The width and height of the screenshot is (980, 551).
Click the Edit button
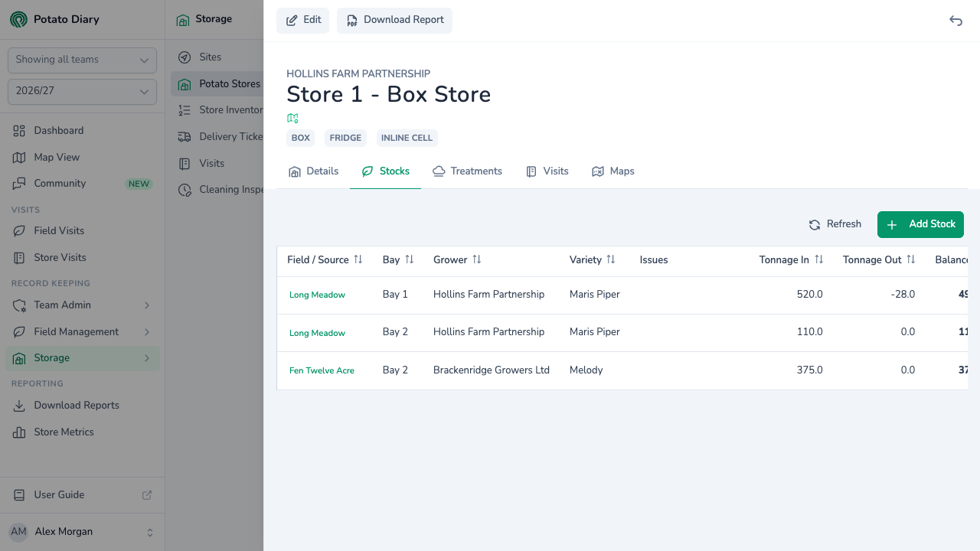tap(303, 21)
